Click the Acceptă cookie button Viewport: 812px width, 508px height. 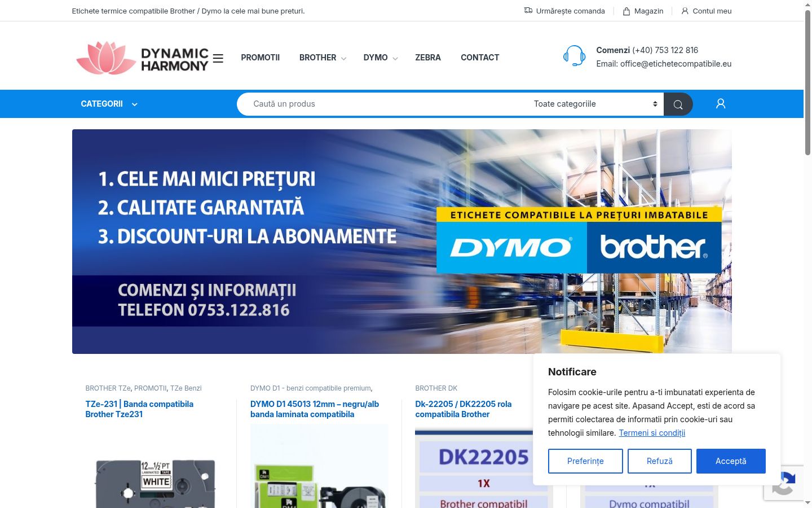731,461
